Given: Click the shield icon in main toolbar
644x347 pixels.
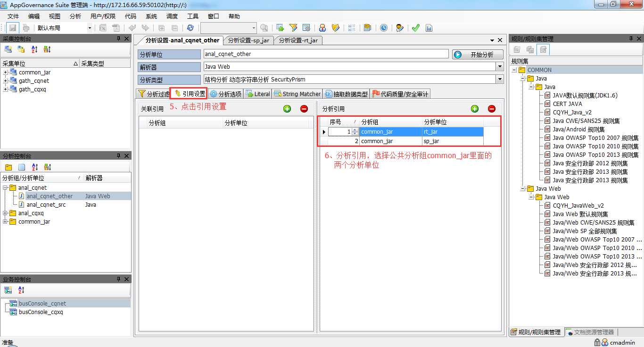Looking at the screenshot, I should click(336, 28).
